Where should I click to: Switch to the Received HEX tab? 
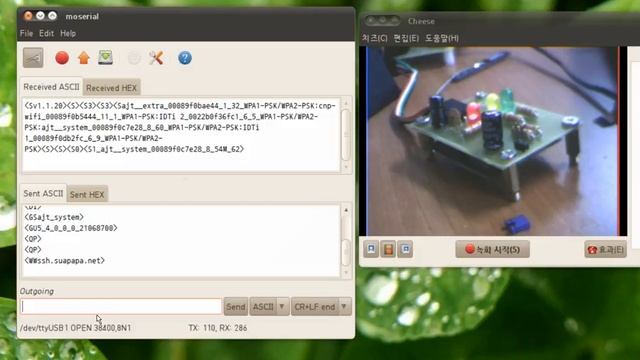[x=111, y=88]
